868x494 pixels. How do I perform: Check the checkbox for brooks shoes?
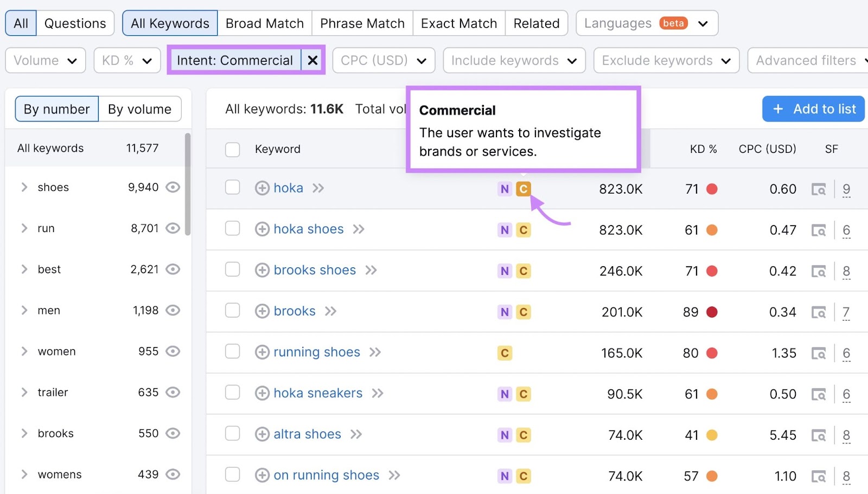pyautogui.click(x=232, y=271)
